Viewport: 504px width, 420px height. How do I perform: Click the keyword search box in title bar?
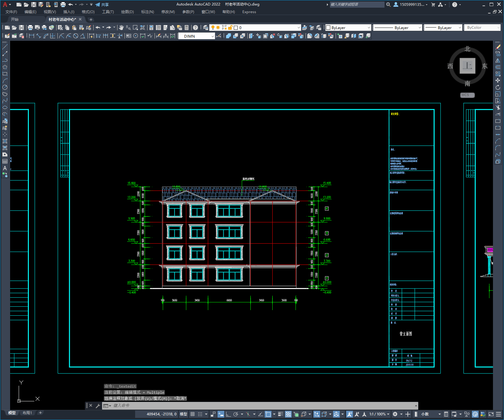coord(357,4)
